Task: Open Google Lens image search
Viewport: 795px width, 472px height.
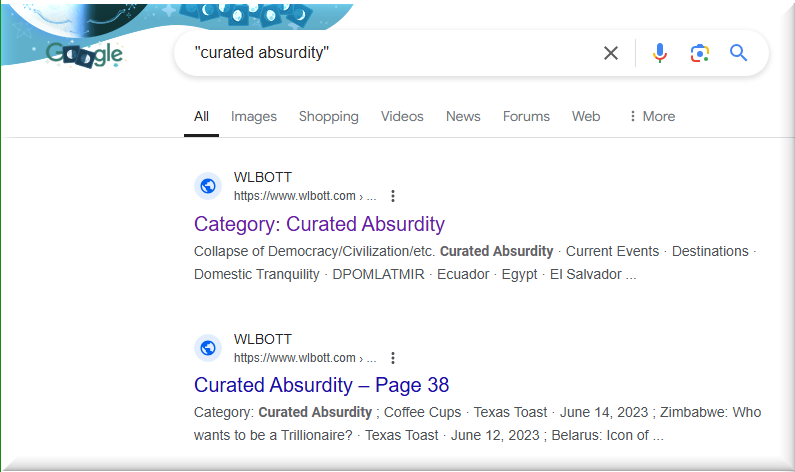Action: [700, 53]
